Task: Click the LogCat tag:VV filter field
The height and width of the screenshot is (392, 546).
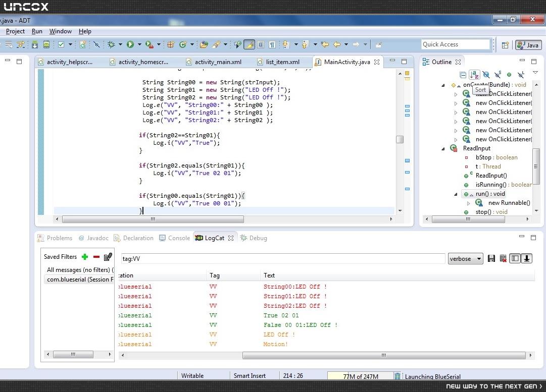Action: click(283, 258)
